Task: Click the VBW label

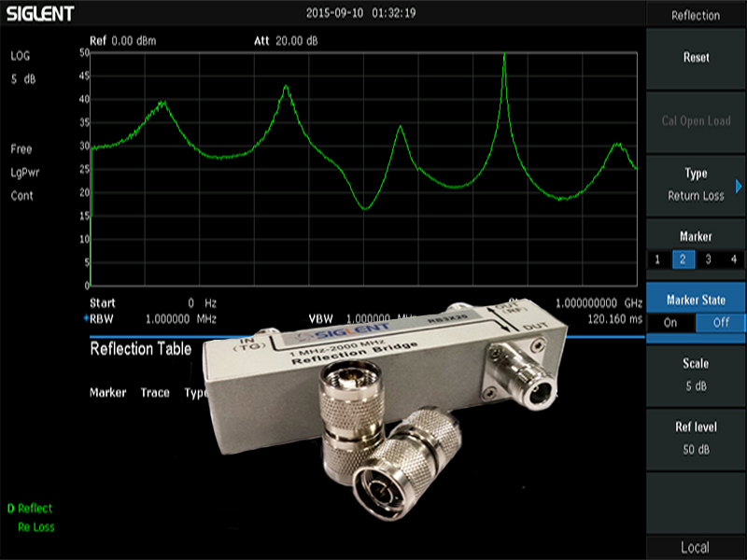Action: pos(320,319)
